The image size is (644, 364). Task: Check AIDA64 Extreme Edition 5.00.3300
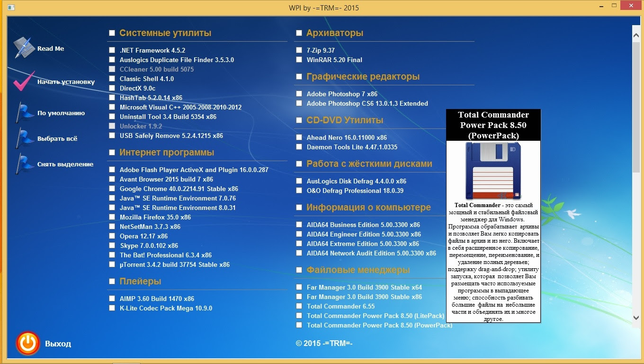point(299,244)
